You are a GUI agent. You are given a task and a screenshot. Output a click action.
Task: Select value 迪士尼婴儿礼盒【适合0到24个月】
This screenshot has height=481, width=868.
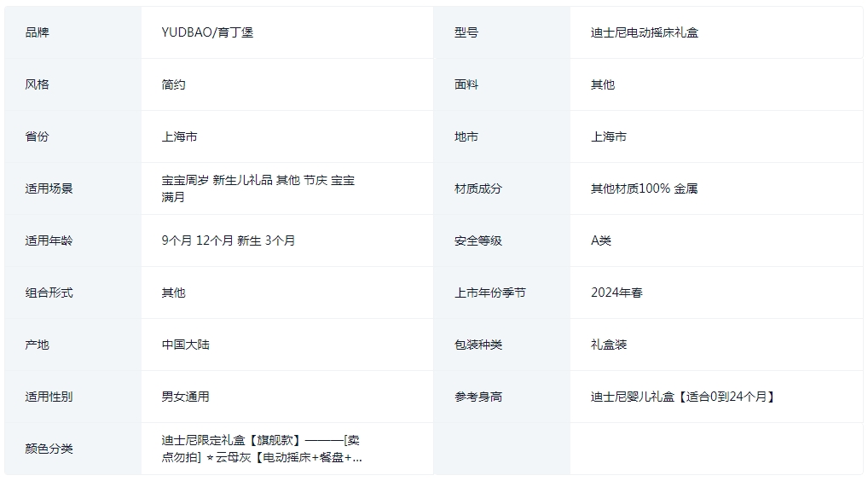pyautogui.click(x=684, y=397)
